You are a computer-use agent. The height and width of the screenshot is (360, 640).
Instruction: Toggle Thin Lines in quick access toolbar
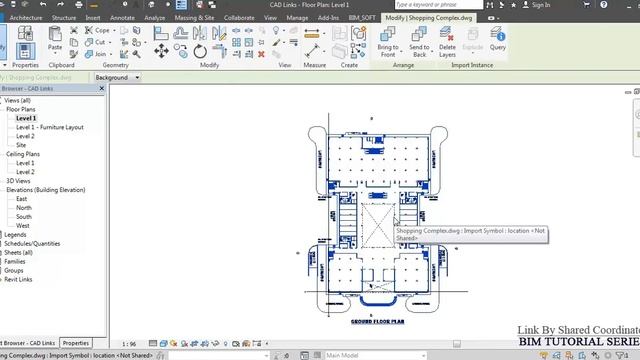tap(181, 5)
